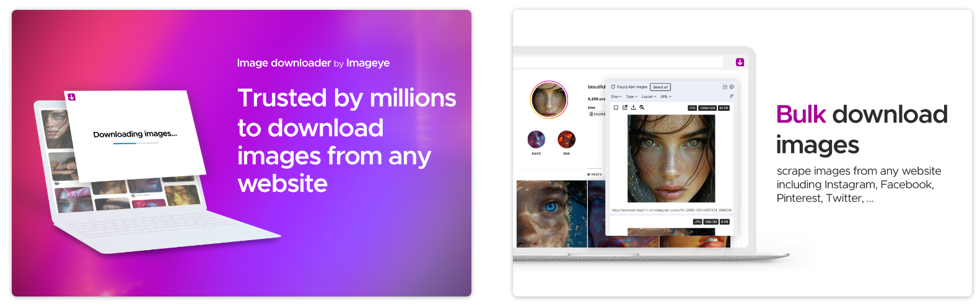Viewport: 980px width, 307px height.
Task: Click the sort order icon below the gear
Action: pos(732,96)
